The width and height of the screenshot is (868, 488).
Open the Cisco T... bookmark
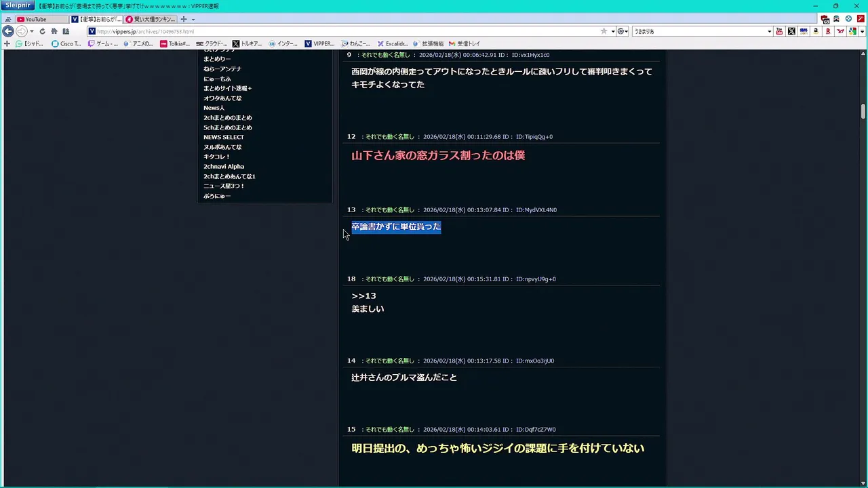(x=66, y=43)
